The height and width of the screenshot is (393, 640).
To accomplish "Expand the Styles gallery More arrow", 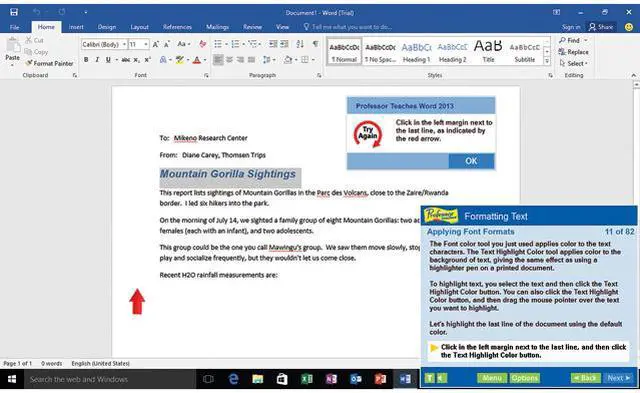I will pyautogui.click(x=547, y=61).
